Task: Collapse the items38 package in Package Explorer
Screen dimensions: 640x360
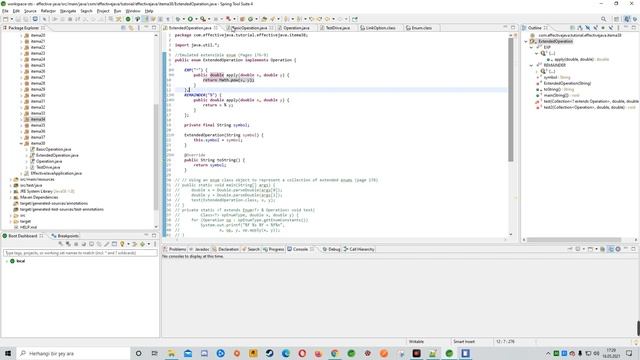Action: point(21,143)
